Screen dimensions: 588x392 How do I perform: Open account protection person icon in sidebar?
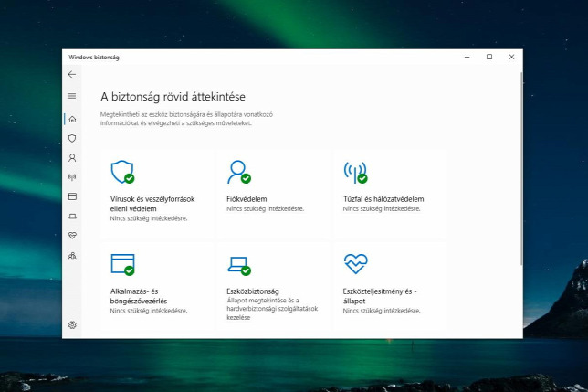tap(72, 158)
